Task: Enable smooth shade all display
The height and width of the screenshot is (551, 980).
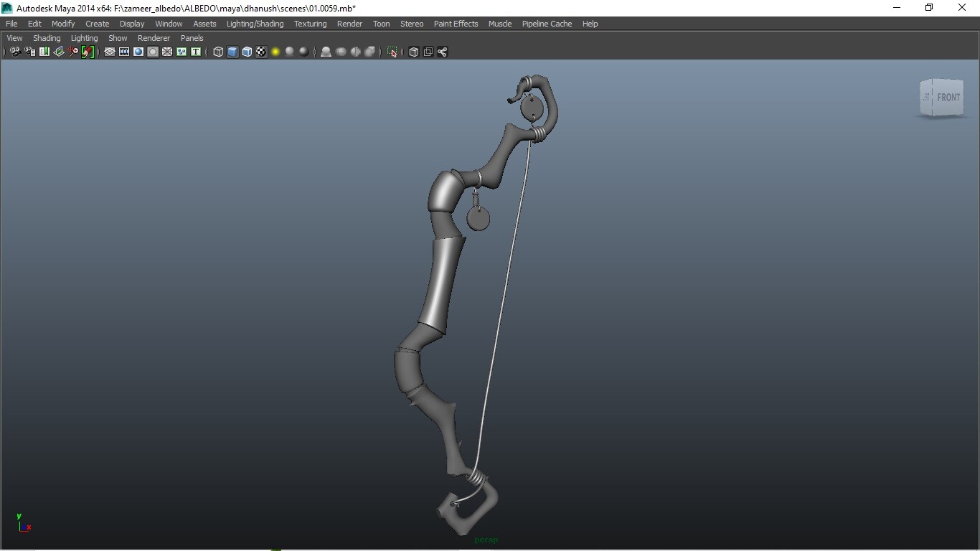Action: tap(232, 52)
